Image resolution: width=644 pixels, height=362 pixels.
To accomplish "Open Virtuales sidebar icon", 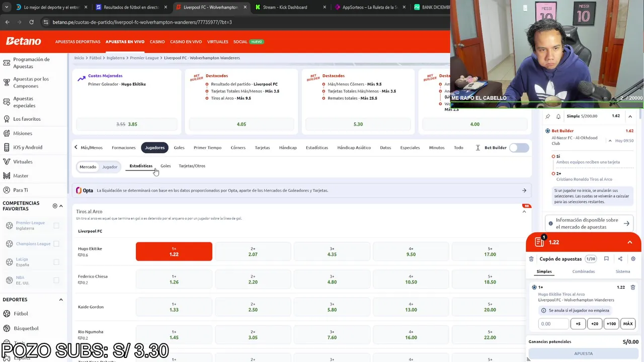I will tap(7, 161).
